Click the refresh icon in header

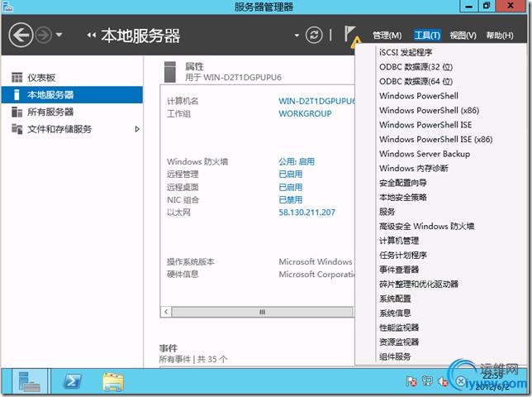pyautogui.click(x=314, y=35)
